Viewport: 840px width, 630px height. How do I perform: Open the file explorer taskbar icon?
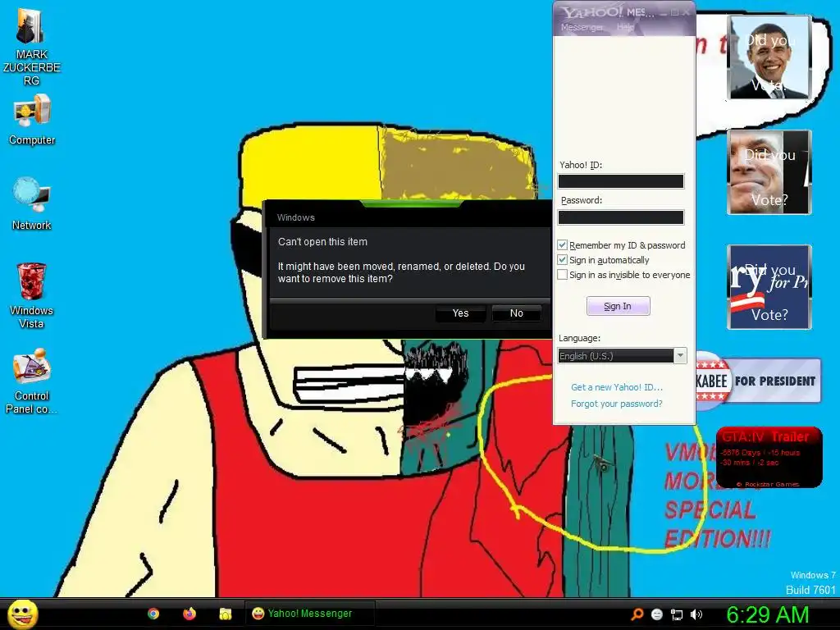pos(225,614)
